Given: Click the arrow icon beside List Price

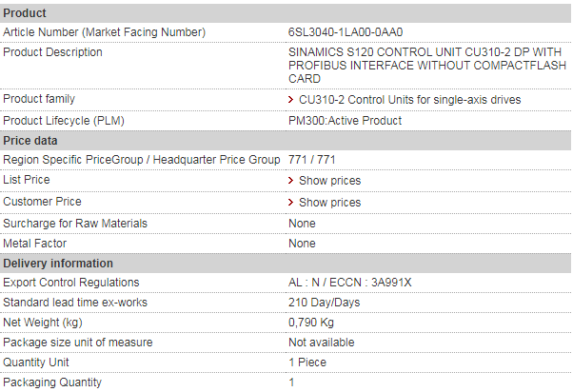Looking at the screenshot, I should point(290,181).
